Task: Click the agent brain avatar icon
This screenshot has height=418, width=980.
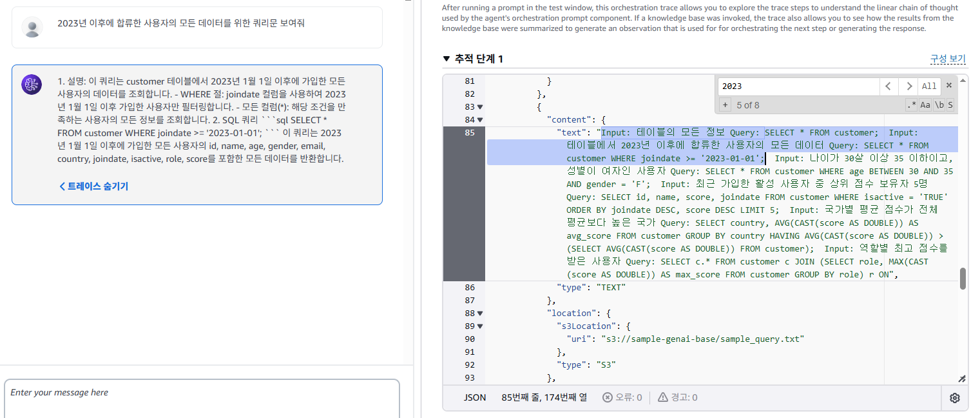Action: pyautogui.click(x=32, y=85)
